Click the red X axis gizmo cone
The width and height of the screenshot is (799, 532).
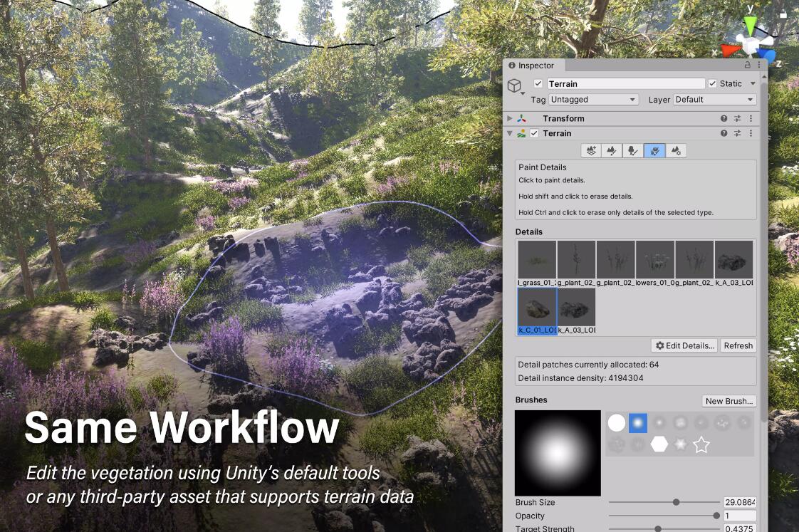click(x=729, y=51)
